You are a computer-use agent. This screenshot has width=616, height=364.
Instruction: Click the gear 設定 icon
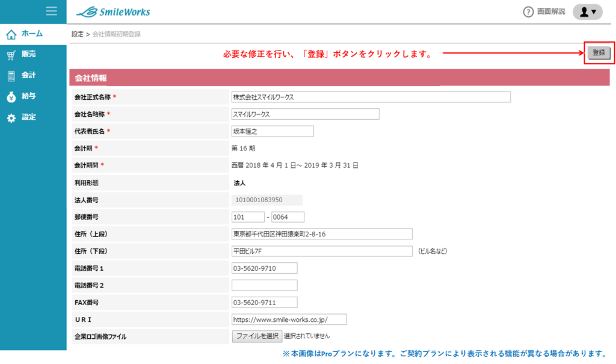pyautogui.click(x=11, y=118)
